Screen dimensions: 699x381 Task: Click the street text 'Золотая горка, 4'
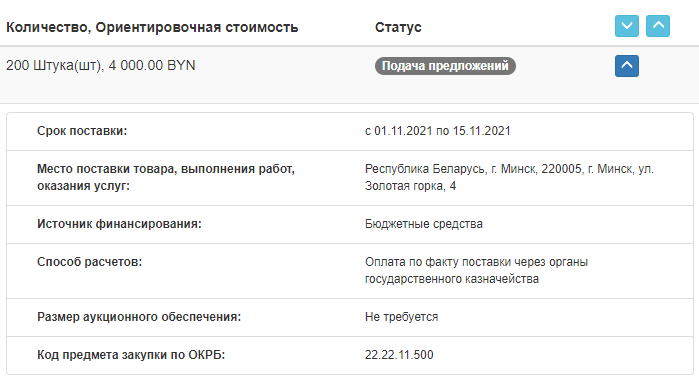(410, 186)
